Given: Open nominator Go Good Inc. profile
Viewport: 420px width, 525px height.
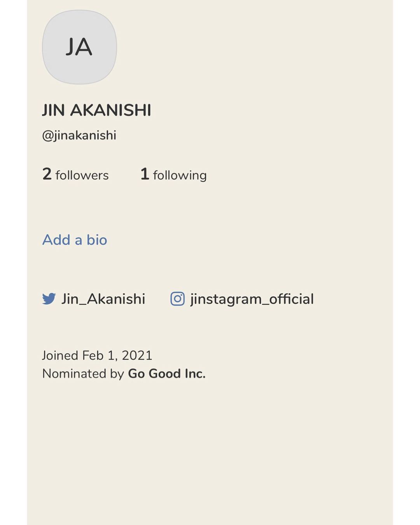Looking at the screenshot, I should [x=166, y=374].
